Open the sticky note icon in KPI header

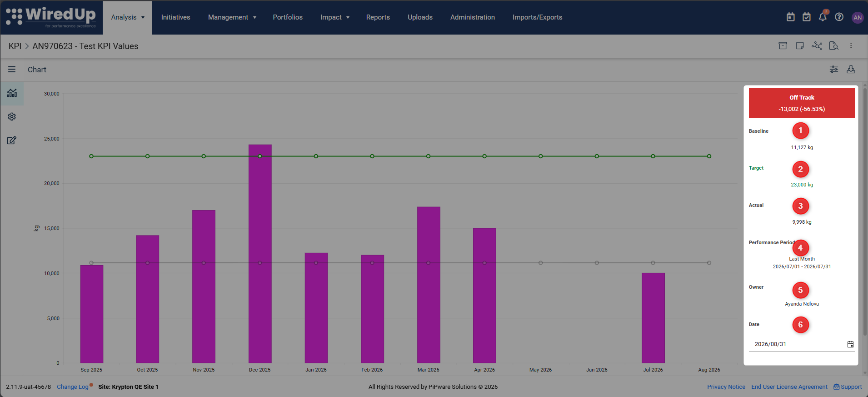tap(800, 45)
